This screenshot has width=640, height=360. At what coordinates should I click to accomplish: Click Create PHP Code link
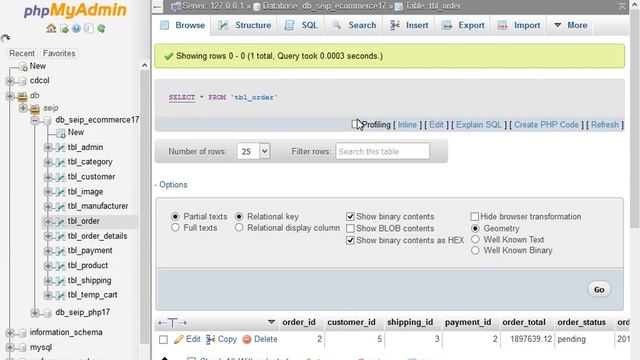tap(546, 125)
